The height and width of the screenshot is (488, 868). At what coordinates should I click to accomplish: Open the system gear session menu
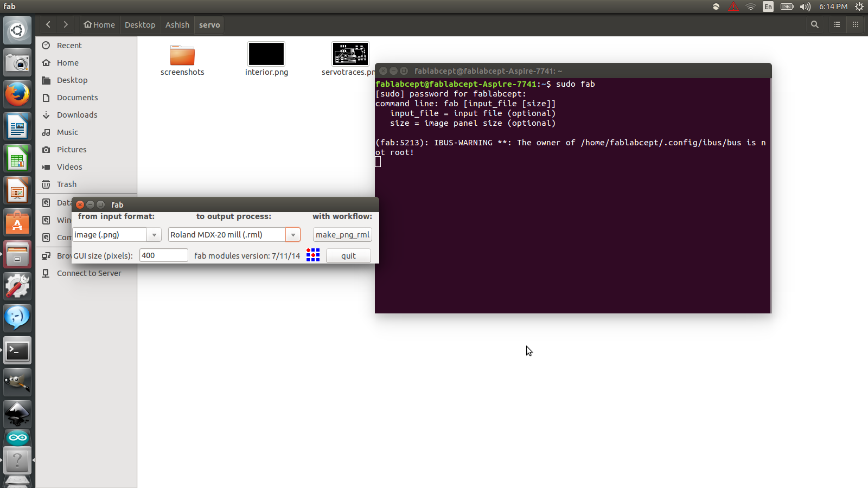click(859, 7)
